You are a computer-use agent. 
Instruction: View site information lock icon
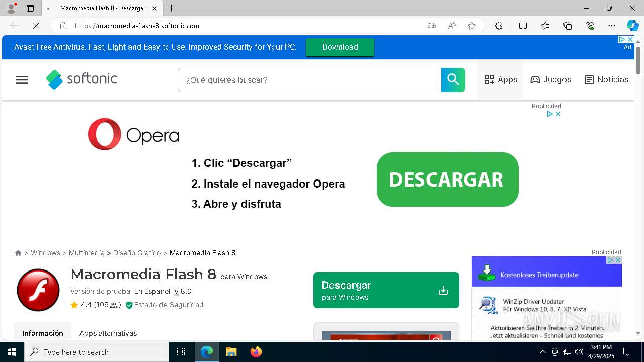[63, 26]
